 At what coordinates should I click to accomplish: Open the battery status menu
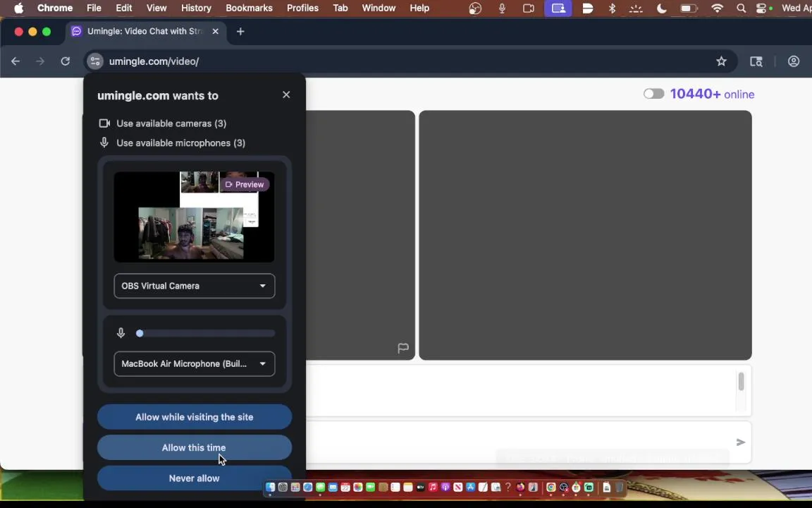(x=689, y=8)
